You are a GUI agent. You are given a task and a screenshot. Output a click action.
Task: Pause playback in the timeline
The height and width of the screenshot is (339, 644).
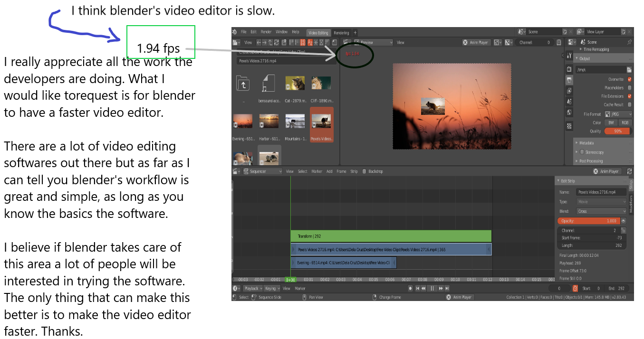[433, 288]
